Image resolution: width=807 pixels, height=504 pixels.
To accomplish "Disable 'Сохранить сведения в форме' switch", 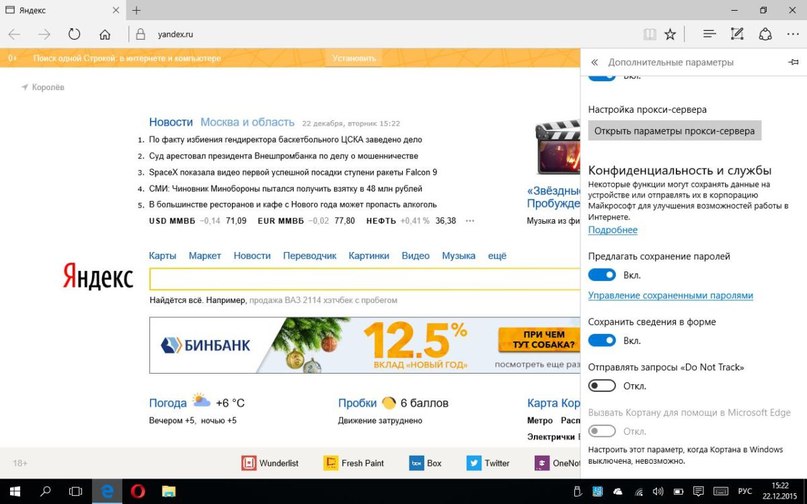I will [x=602, y=340].
